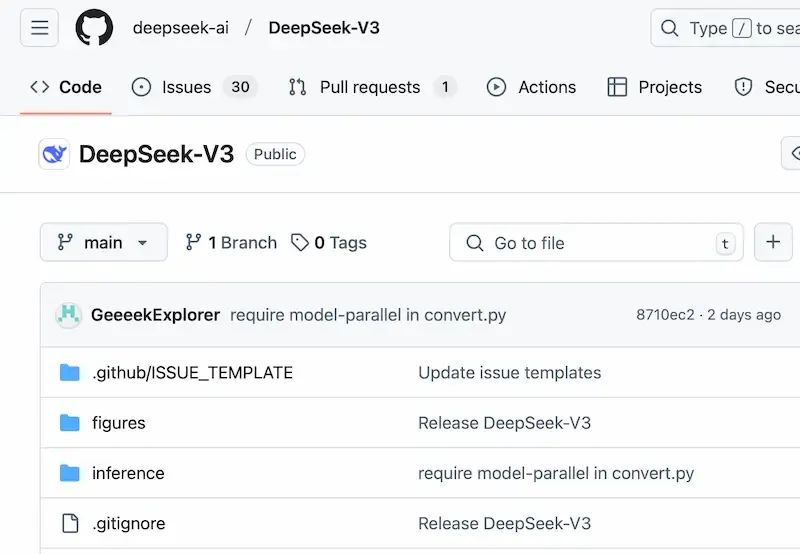Click the DeepSeek-V3 repository title
The height and width of the screenshot is (554, 800).
tap(156, 154)
